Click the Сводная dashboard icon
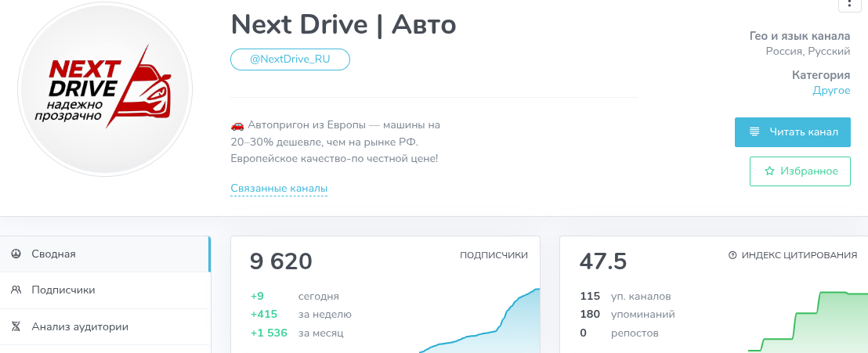Viewport: 868px width, 353px height. (x=16, y=254)
